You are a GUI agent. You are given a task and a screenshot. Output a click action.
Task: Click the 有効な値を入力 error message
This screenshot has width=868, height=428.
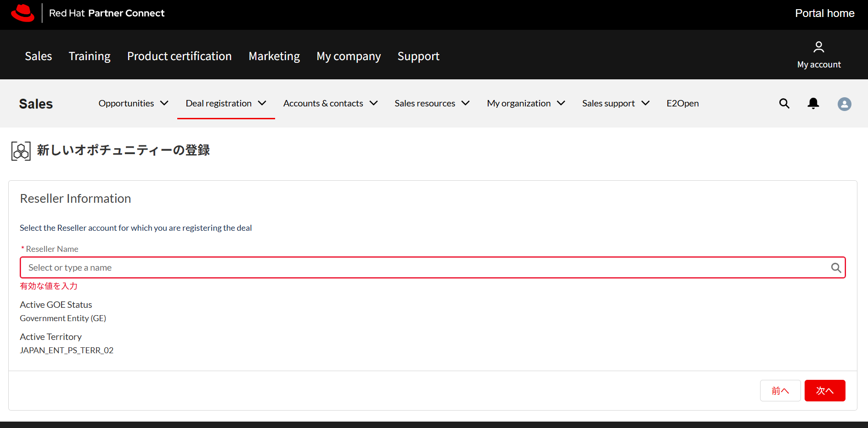[x=49, y=286]
